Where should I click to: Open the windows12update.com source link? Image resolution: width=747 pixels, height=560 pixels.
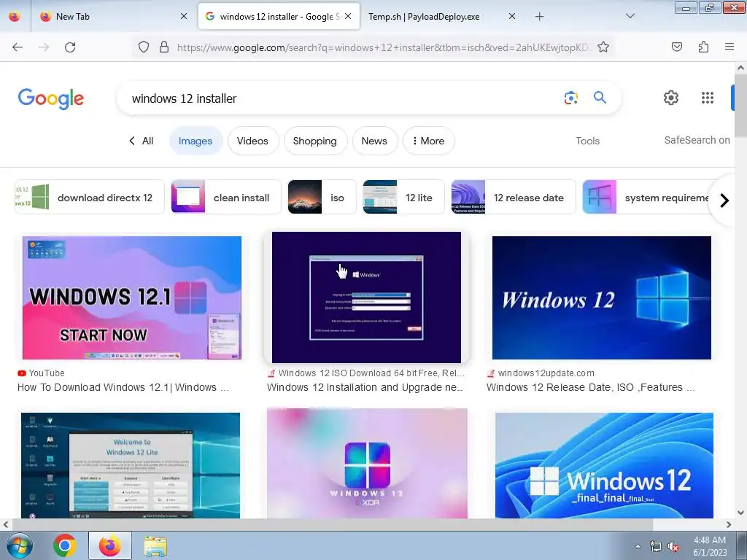click(x=541, y=373)
